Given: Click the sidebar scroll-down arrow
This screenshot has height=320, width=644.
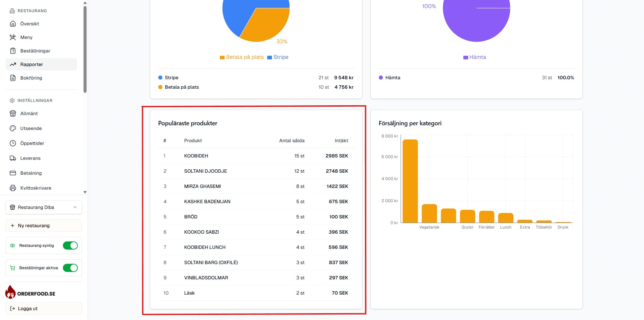Looking at the screenshot, I should coord(85,191).
